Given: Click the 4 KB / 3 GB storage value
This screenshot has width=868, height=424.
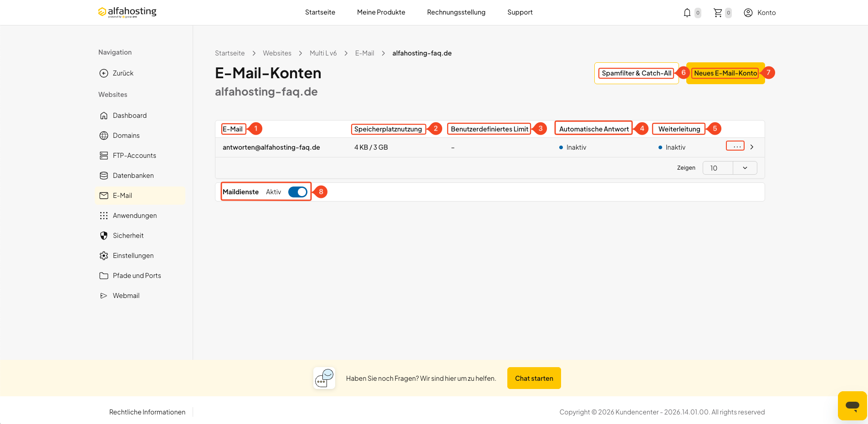Looking at the screenshot, I should tap(371, 147).
